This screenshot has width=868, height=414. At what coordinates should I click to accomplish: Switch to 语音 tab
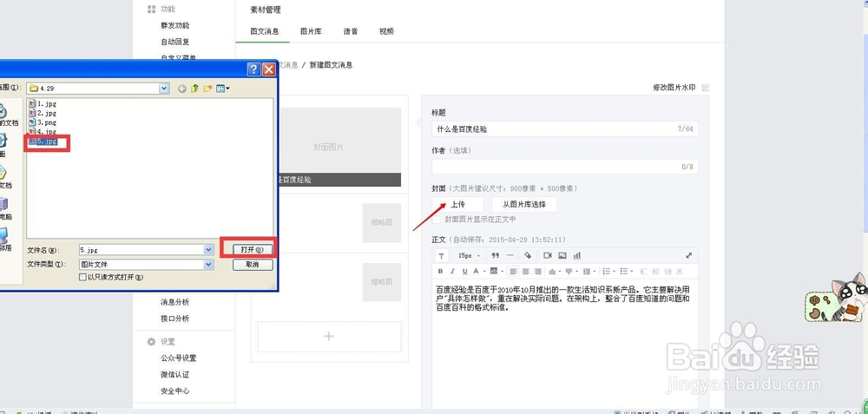click(x=351, y=31)
